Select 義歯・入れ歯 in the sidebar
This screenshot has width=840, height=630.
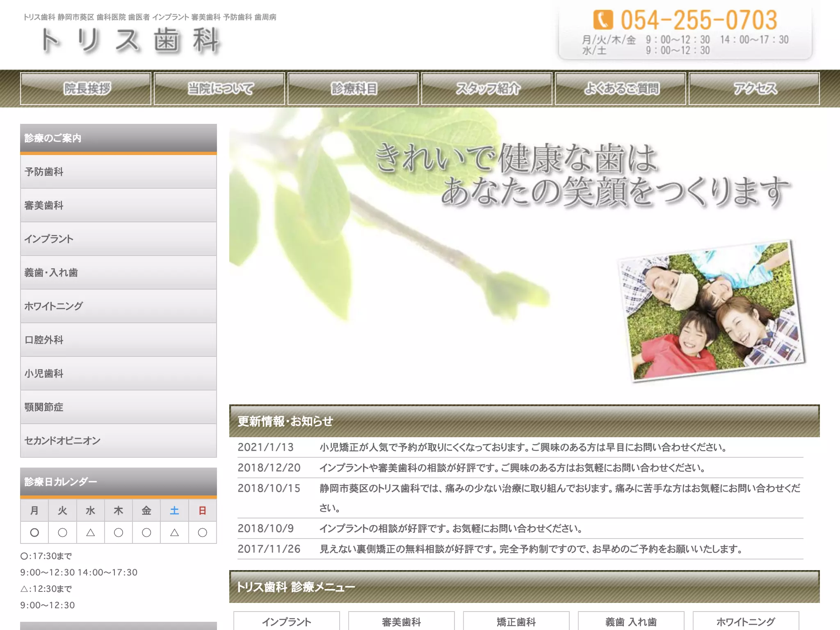coord(119,273)
